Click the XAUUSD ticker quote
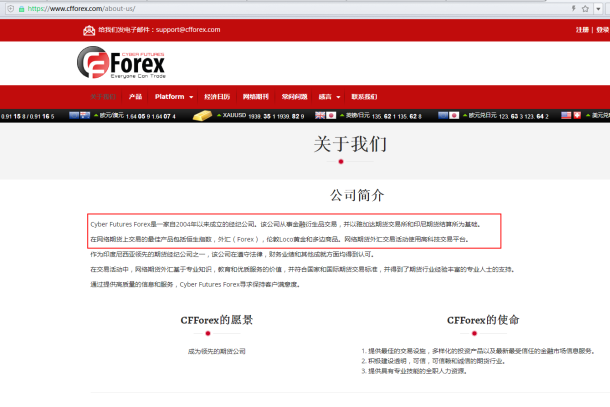This screenshot has height=407, width=610. 263,116
